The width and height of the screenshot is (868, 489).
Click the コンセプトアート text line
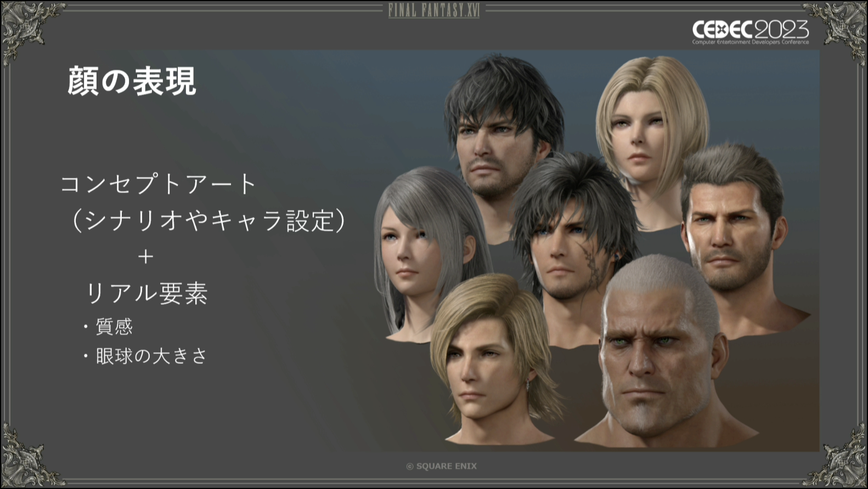tap(159, 184)
